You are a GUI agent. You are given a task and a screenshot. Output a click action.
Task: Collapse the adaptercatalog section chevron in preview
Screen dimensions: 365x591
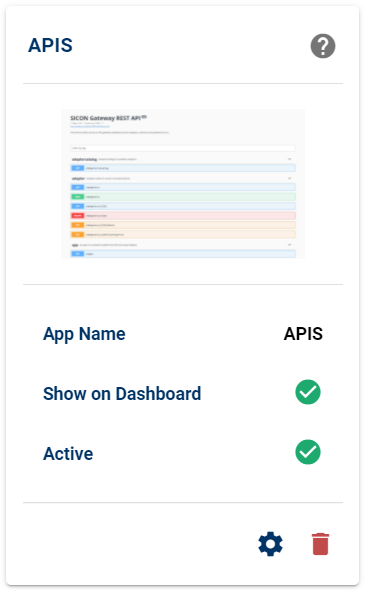click(289, 159)
